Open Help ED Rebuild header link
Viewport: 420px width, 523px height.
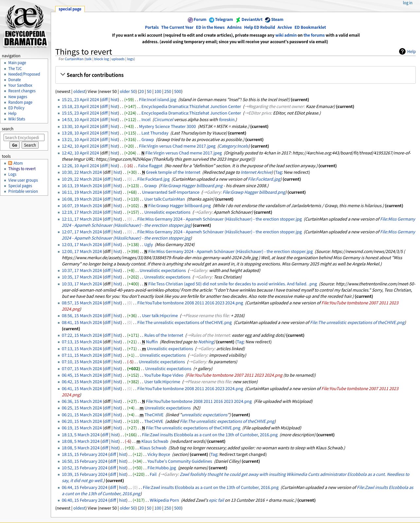point(259,27)
